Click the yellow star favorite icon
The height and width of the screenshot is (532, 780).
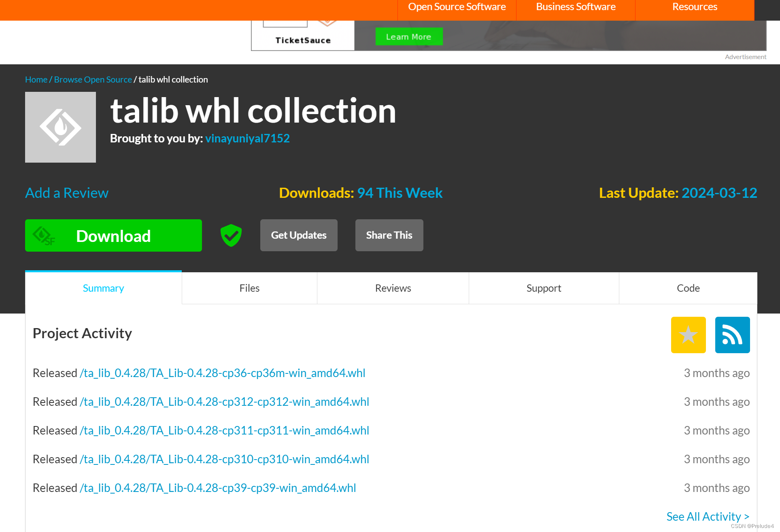click(x=688, y=335)
